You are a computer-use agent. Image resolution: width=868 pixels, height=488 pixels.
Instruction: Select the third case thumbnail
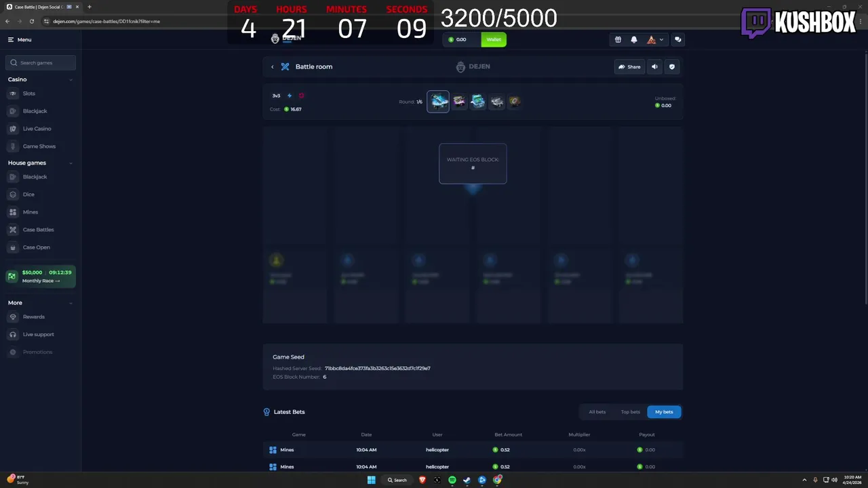(478, 102)
